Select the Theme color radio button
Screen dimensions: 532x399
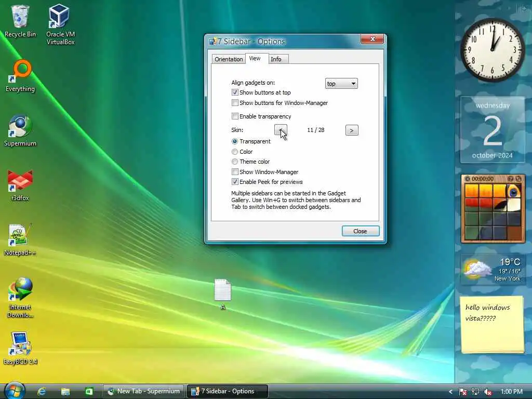(x=235, y=162)
